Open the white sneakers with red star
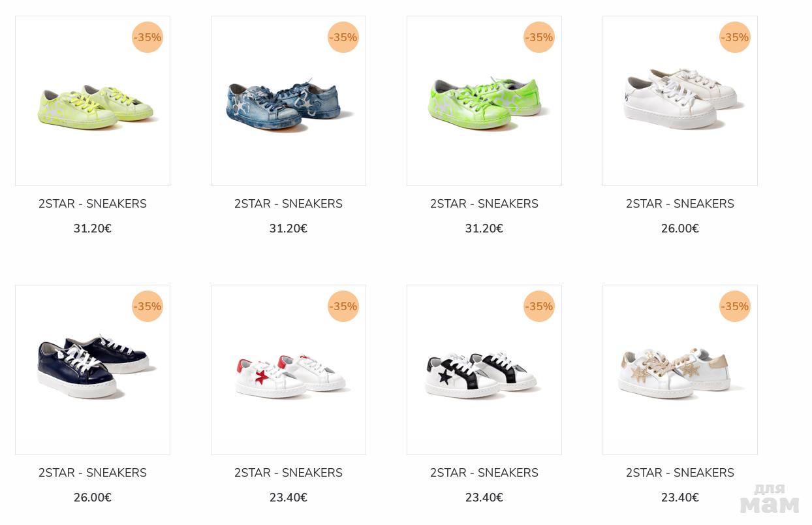 coord(289,370)
